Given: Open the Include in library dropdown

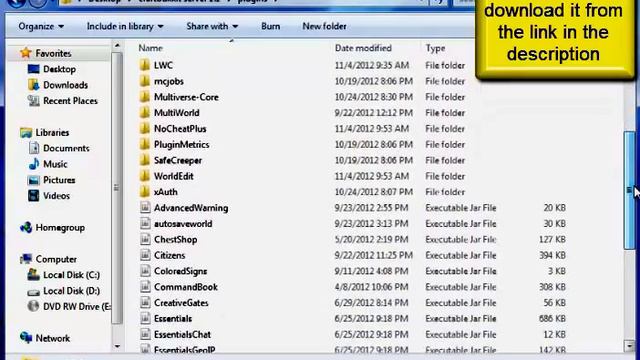Looking at the screenshot, I should click(x=125, y=26).
